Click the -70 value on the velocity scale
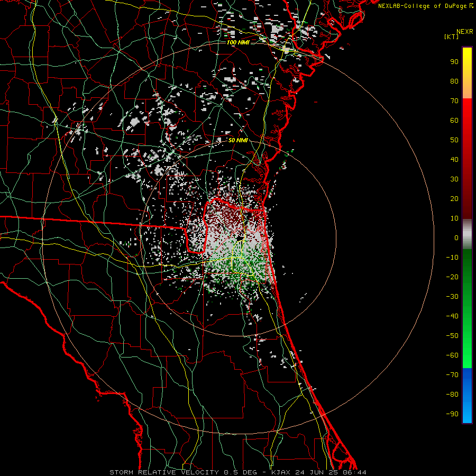The height and width of the screenshot is (476, 476). [x=452, y=374]
